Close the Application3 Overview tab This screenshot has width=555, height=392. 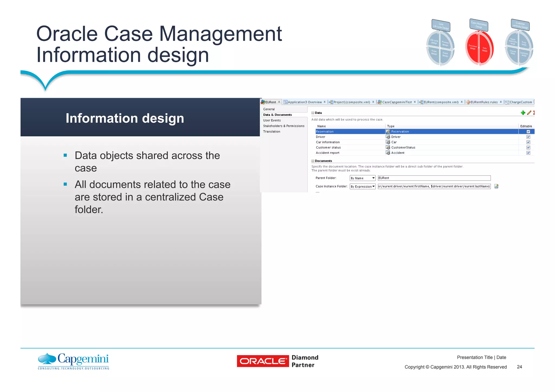point(325,102)
